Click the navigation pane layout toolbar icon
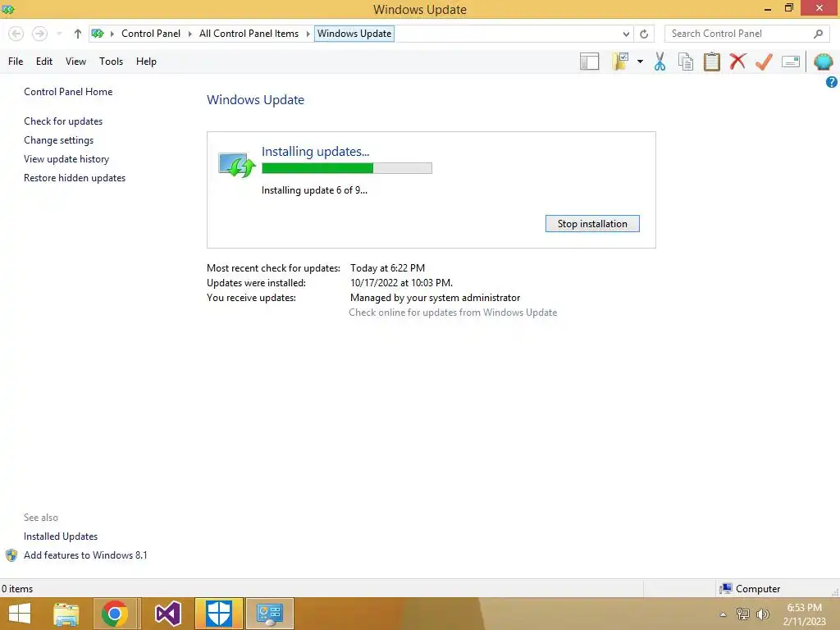840x630 pixels. coord(589,62)
